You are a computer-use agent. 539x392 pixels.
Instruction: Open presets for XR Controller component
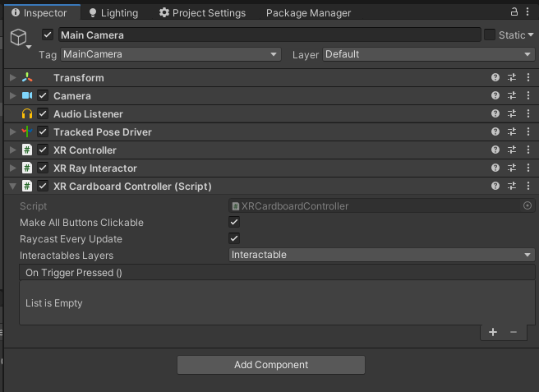click(512, 150)
